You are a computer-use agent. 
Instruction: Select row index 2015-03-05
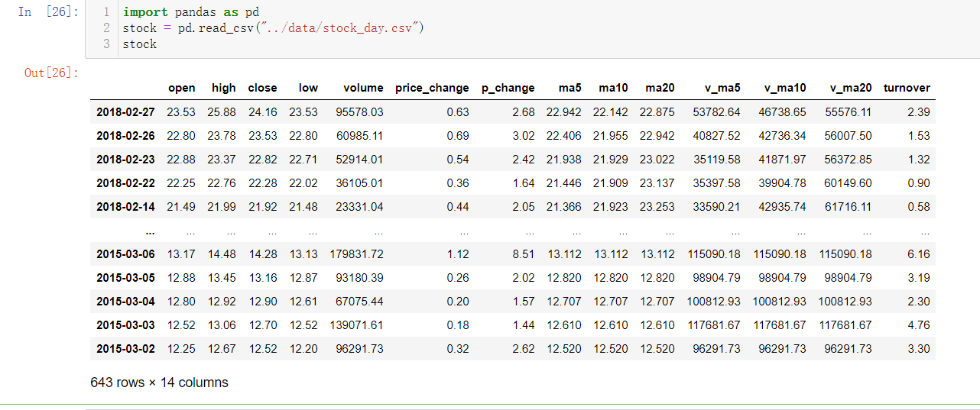pos(125,278)
